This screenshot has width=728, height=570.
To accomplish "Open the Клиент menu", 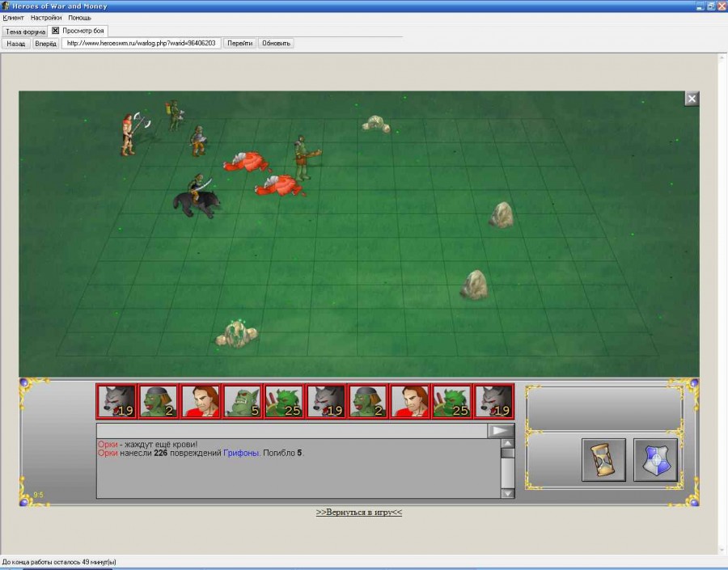I will (13, 18).
